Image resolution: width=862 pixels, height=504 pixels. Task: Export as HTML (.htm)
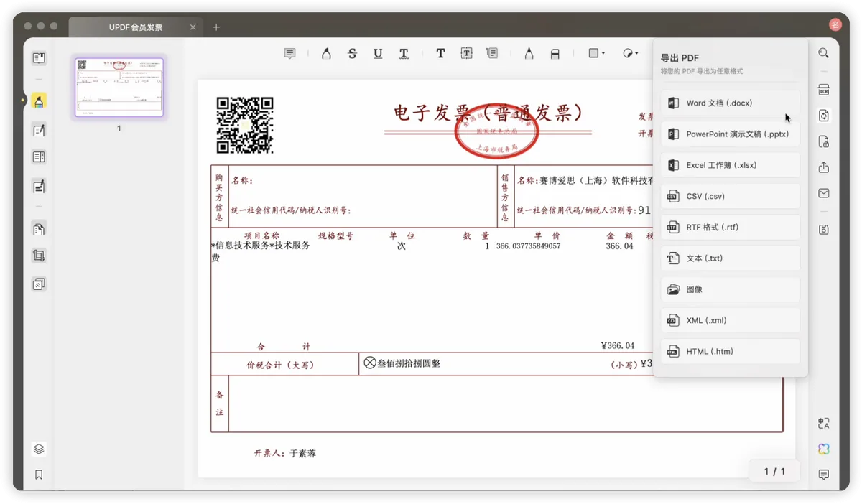click(x=731, y=351)
